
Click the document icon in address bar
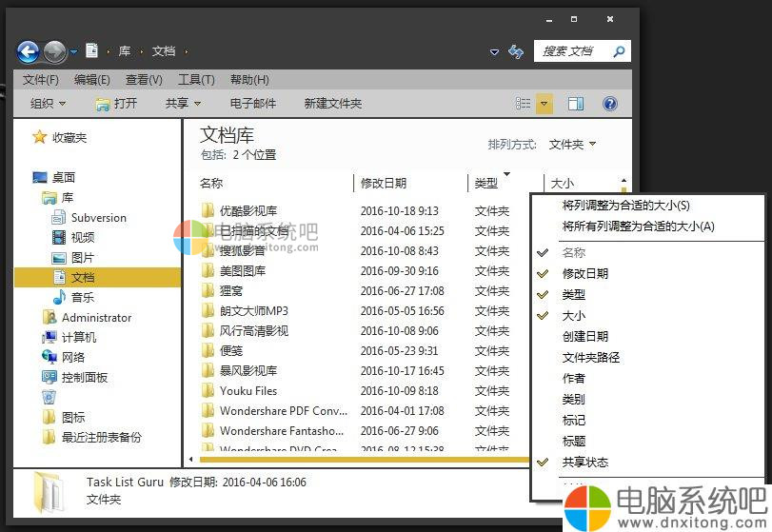point(91,50)
